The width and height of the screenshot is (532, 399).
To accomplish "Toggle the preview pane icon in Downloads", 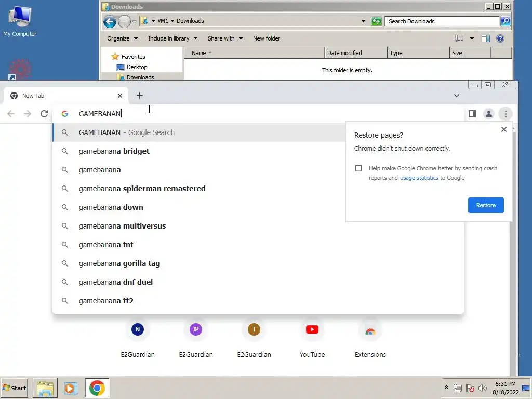I will pyautogui.click(x=486, y=38).
